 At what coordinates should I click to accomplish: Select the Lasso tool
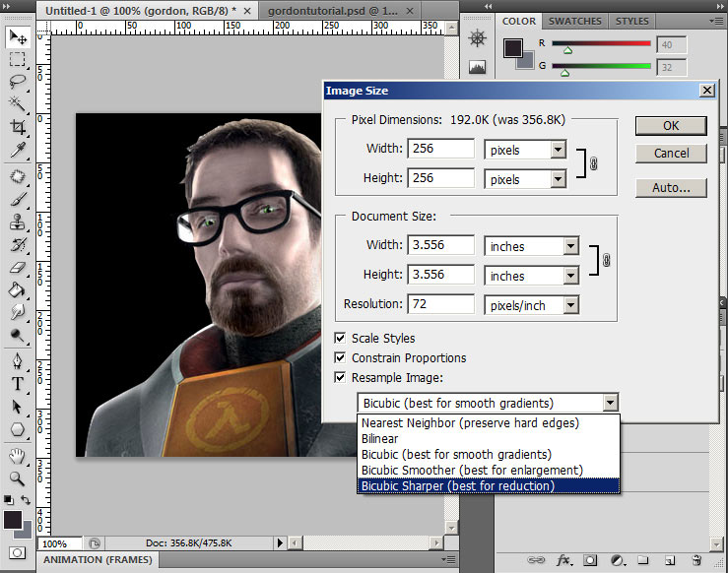18,82
